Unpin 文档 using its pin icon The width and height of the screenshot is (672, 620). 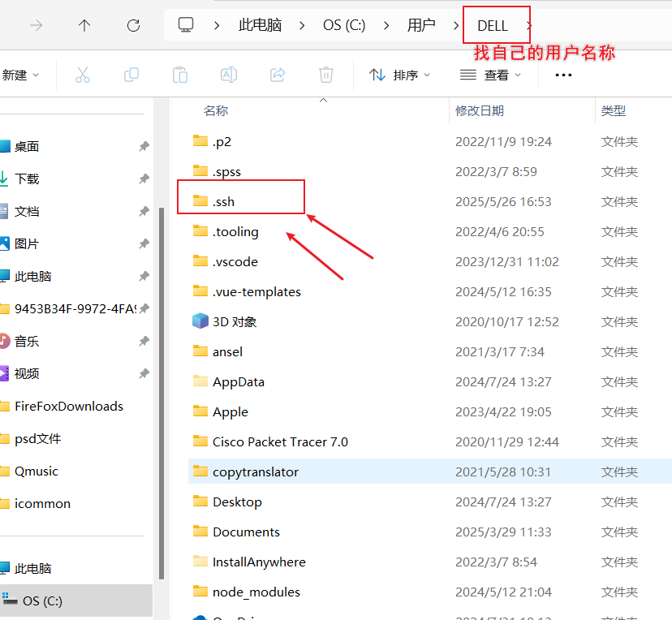144,211
